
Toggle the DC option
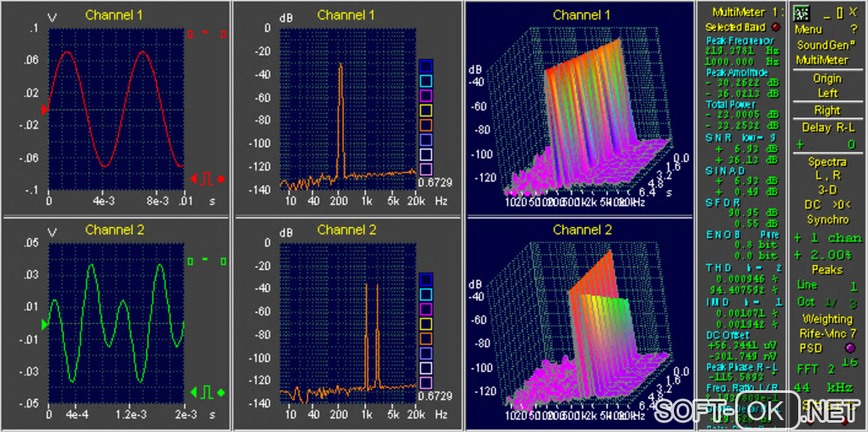pyautogui.click(x=813, y=205)
